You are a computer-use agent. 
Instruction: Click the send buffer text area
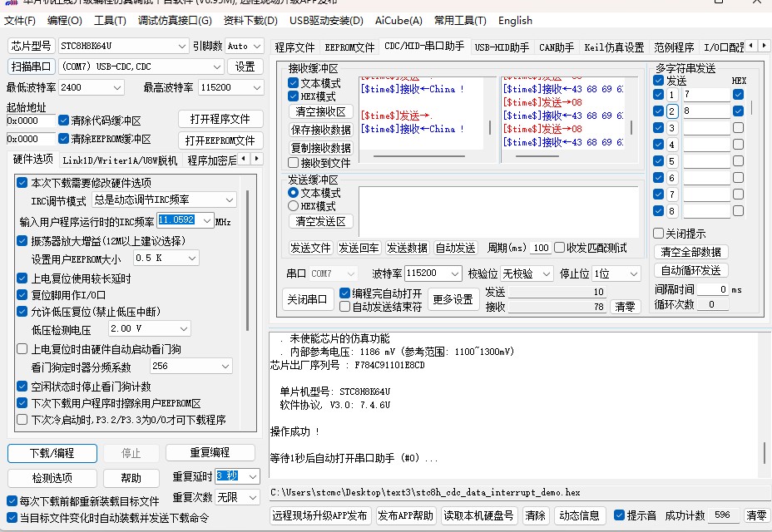tap(498, 212)
